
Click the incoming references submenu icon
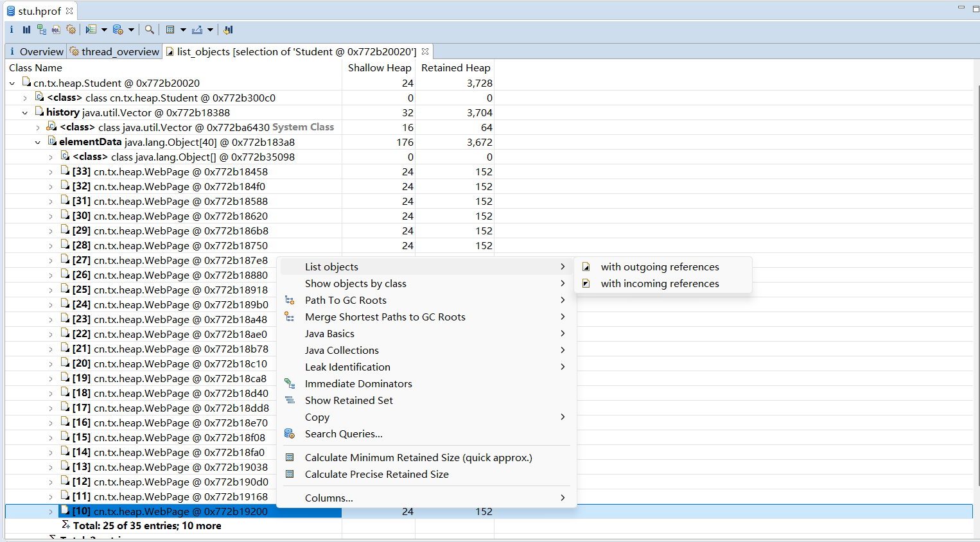point(586,283)
